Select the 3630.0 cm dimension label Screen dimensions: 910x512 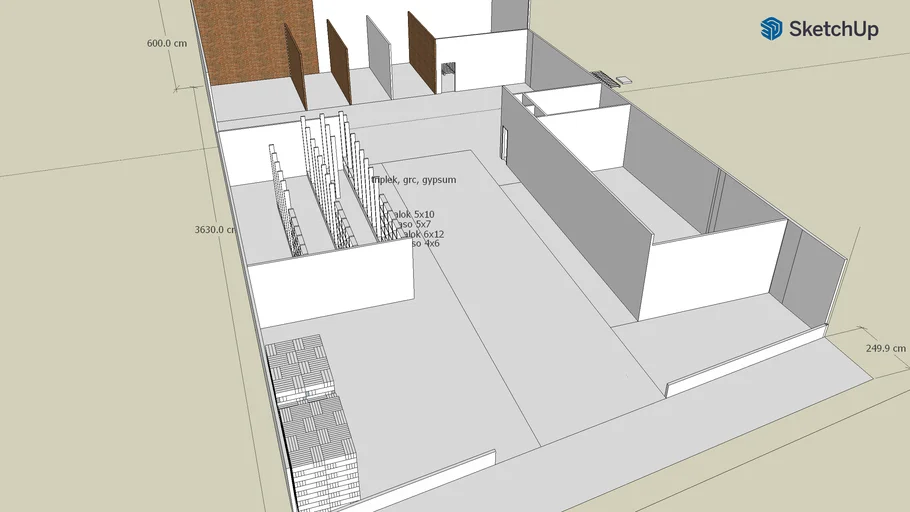click(215, 229)
